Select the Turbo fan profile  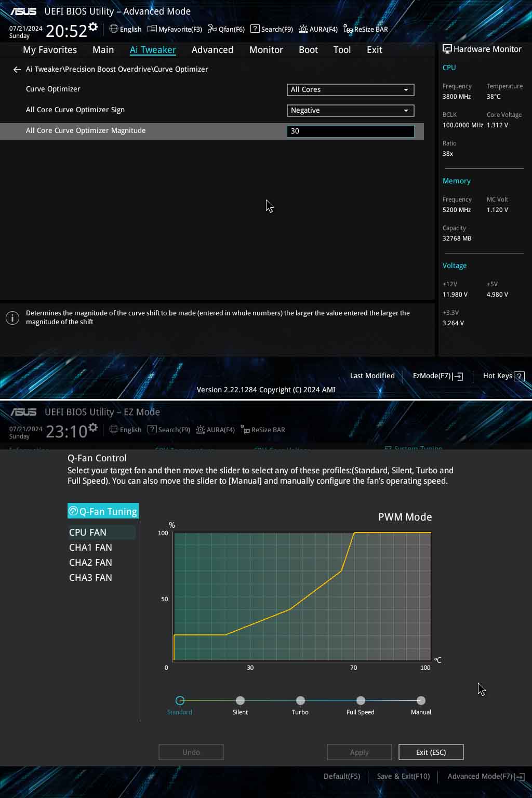[x=300, y=700]
